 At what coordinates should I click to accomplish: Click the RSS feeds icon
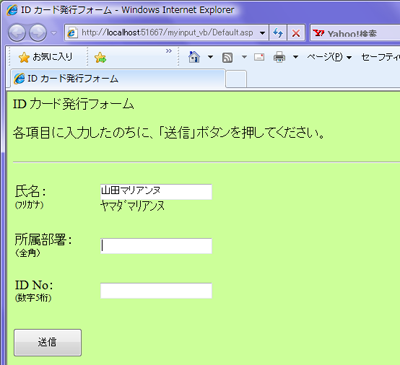click(227, 58)
